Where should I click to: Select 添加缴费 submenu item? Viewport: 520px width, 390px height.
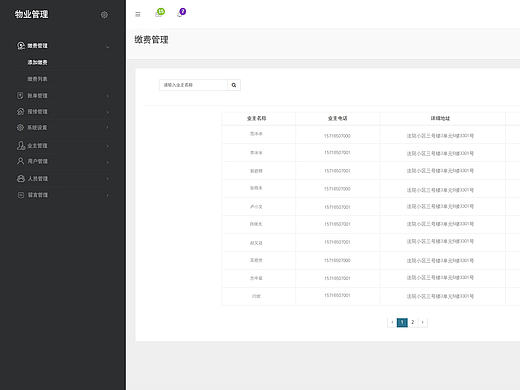pos(37,62)
